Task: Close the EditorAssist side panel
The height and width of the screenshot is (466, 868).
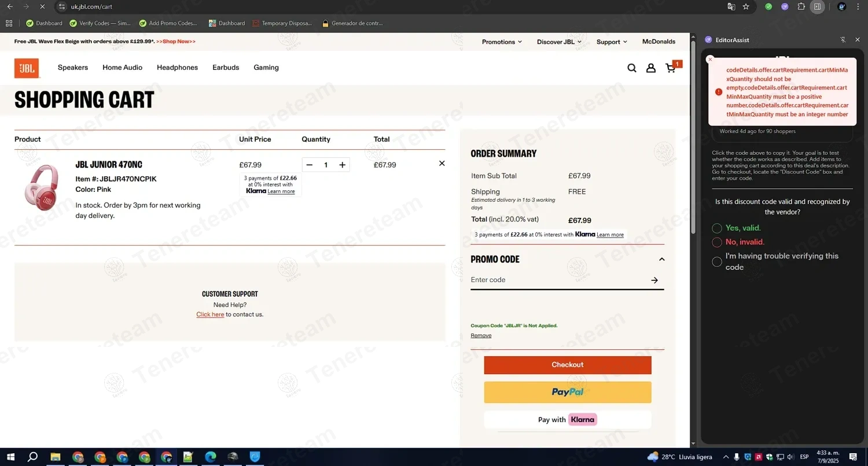Action: [x=858, y=40]
